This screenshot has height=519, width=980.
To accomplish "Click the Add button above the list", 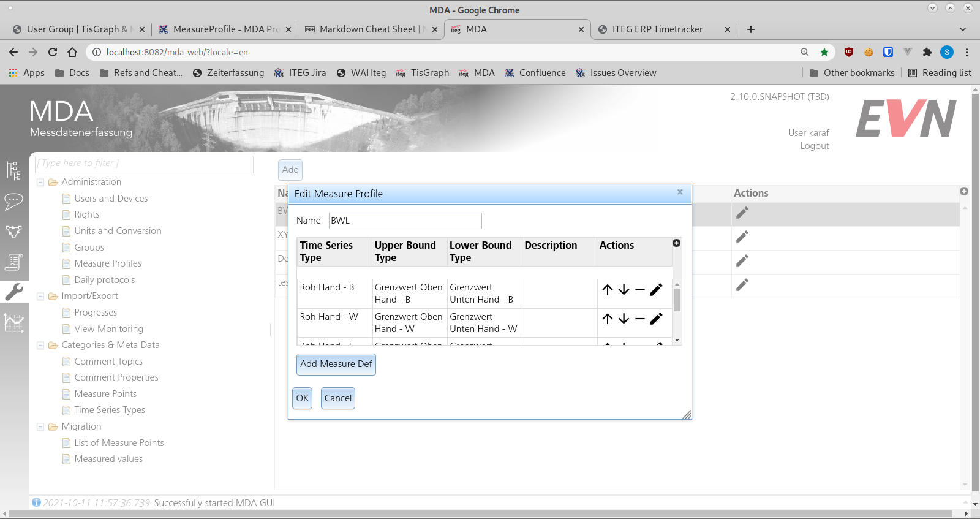I will tap(290, 170).
